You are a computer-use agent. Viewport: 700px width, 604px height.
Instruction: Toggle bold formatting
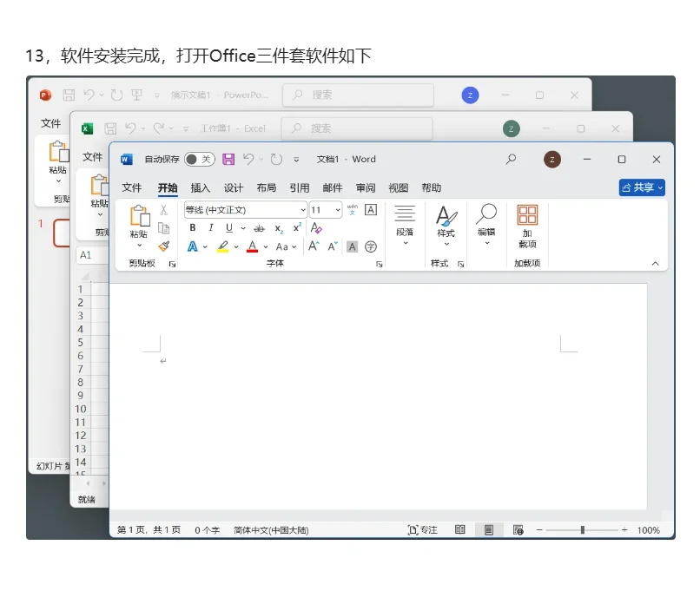coord(193,228)
